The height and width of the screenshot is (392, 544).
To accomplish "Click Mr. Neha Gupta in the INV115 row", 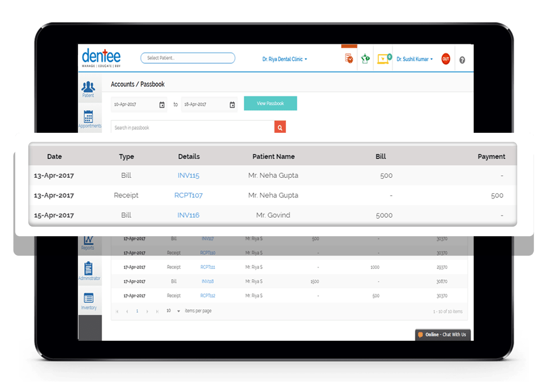I will point(273,175).
